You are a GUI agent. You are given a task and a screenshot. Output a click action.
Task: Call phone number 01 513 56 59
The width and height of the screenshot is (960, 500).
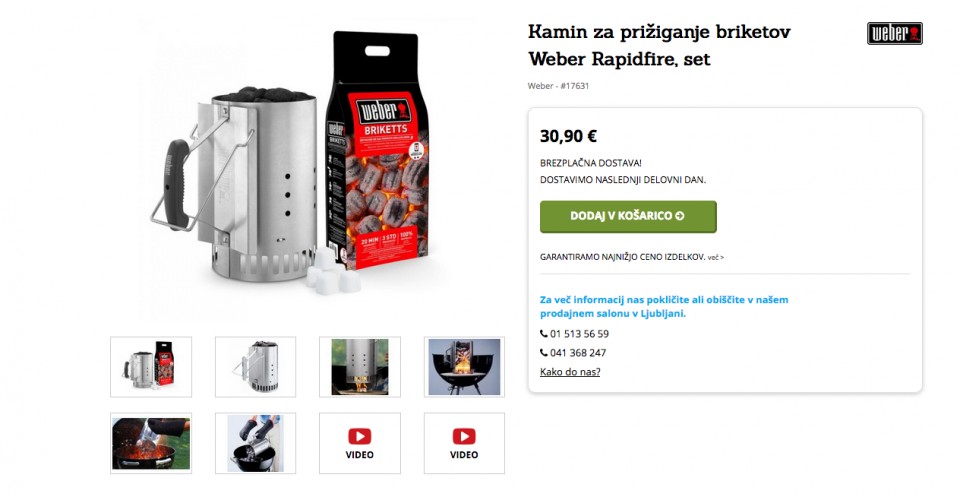pos(579,334)
